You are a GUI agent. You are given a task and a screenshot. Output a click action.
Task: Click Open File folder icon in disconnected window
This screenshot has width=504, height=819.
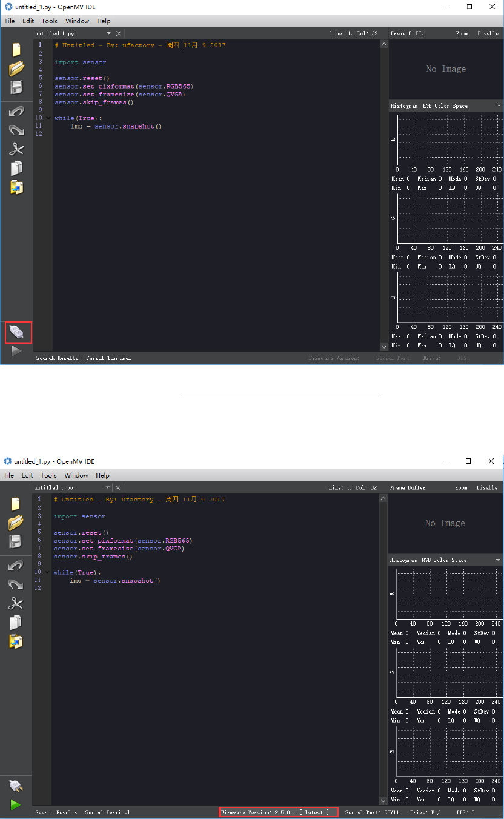click(x=16, y=69)
